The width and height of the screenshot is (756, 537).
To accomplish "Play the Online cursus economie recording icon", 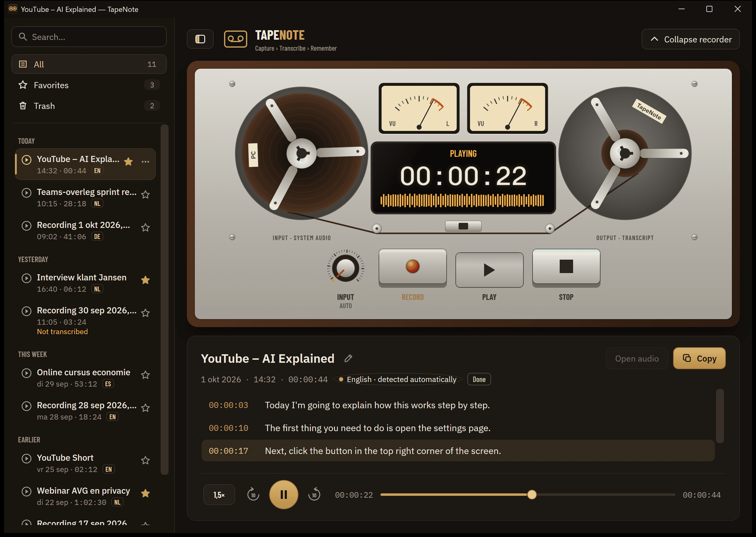I will pyautogui.click(x=27, y=373).
